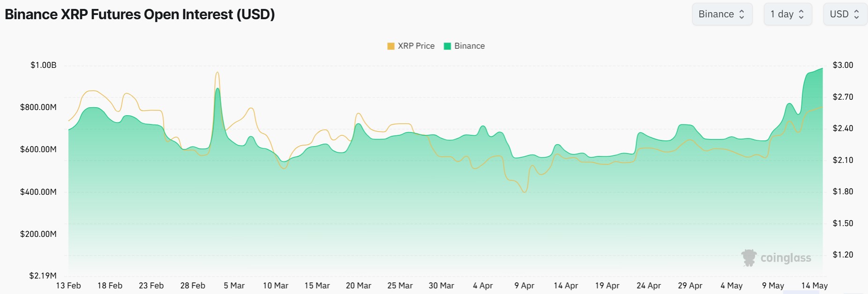
Task: Click the 9 Apr date label
Action: pyautogui.click(x=524, y=286)
